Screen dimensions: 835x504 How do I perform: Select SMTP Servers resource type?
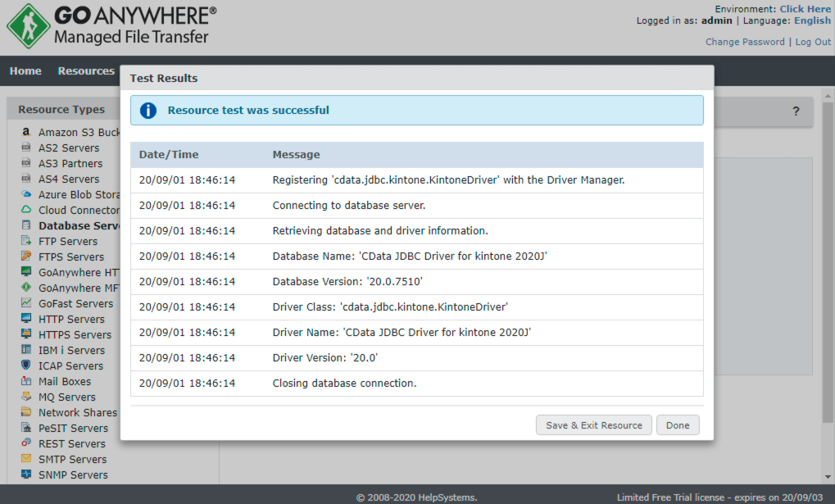coord(72,459)
